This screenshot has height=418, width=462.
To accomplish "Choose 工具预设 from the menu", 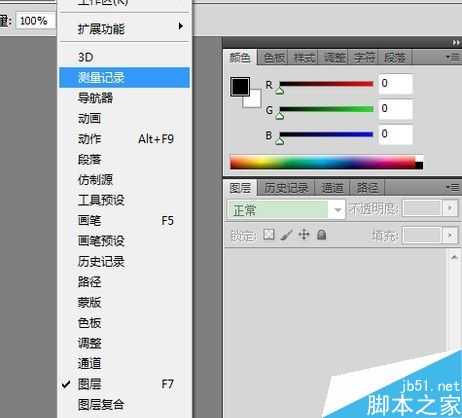I will (x=125, y=200).
